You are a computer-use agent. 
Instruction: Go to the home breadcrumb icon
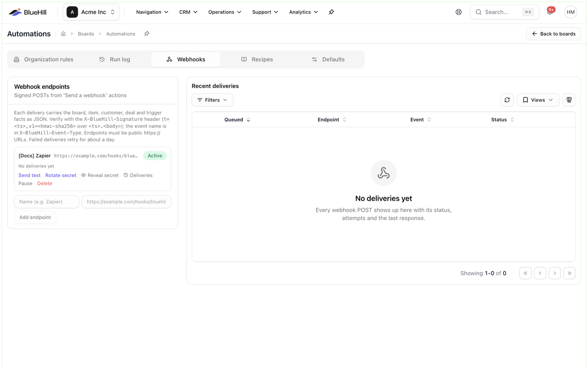(63, 34)
